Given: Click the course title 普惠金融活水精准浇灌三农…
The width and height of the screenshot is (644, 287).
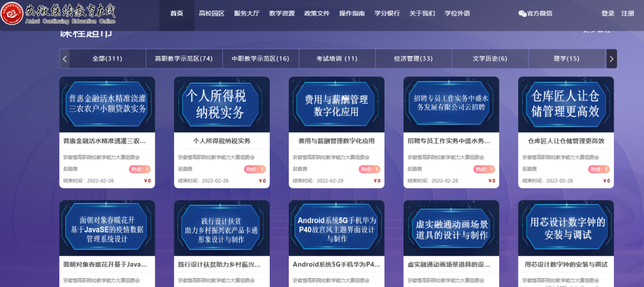Looking at the screenshot, I should [x=105, y=141].
